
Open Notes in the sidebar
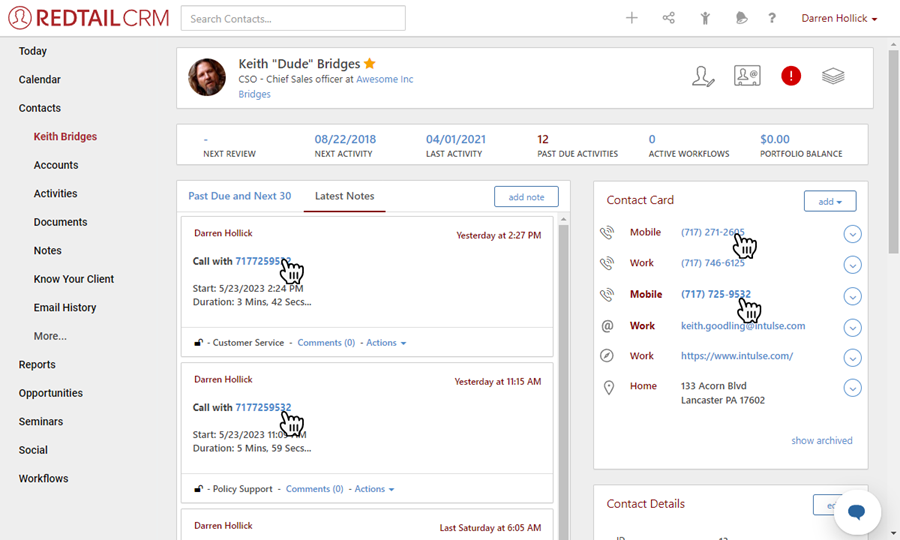(x=48, y=251)
